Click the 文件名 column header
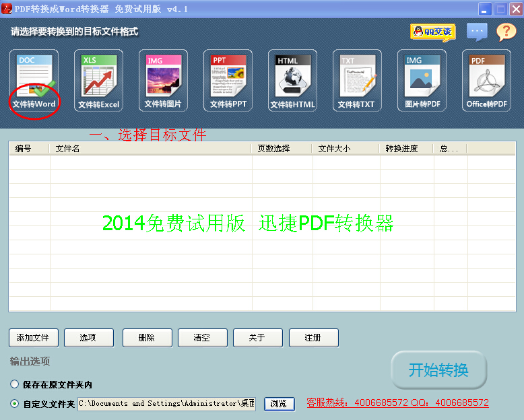Screen dimensions: 524x420 point(150,149)
